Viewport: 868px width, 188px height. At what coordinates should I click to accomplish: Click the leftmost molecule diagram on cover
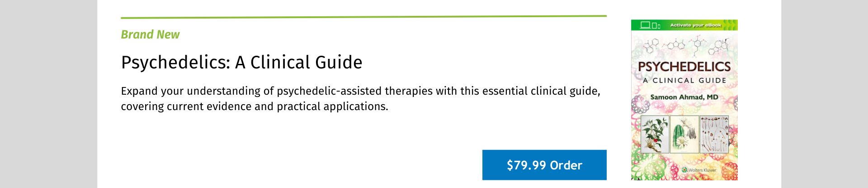(652, 44)
